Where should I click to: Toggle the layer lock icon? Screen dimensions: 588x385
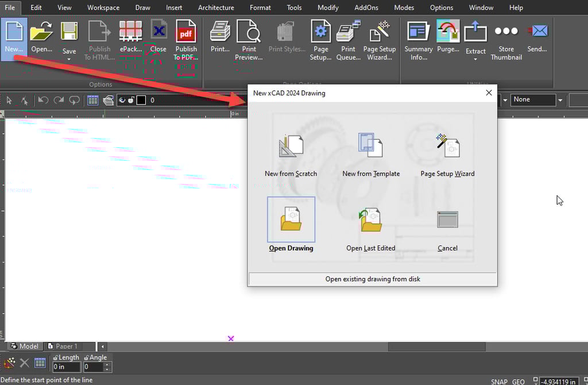[131, 100]
